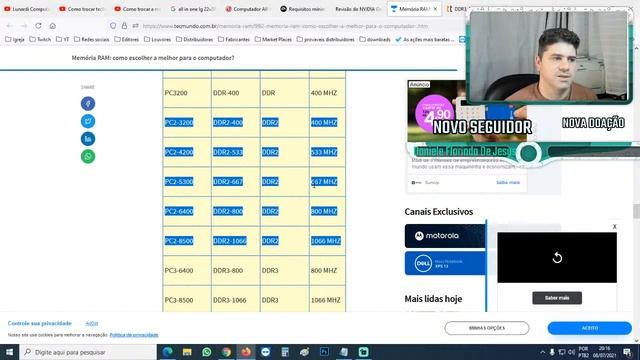
Task: Switch to the all in one lg 22 tab
Action: pyautogui.click(x=192, y=9)
